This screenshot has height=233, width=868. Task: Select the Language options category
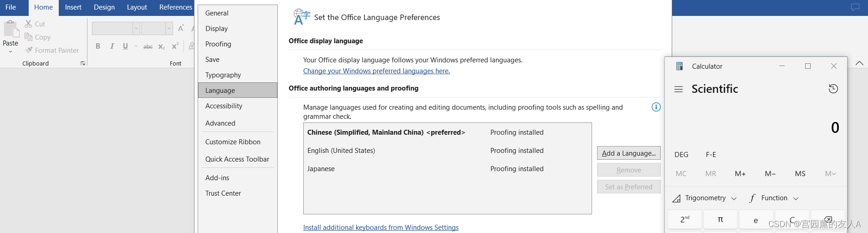coord(238,90)
